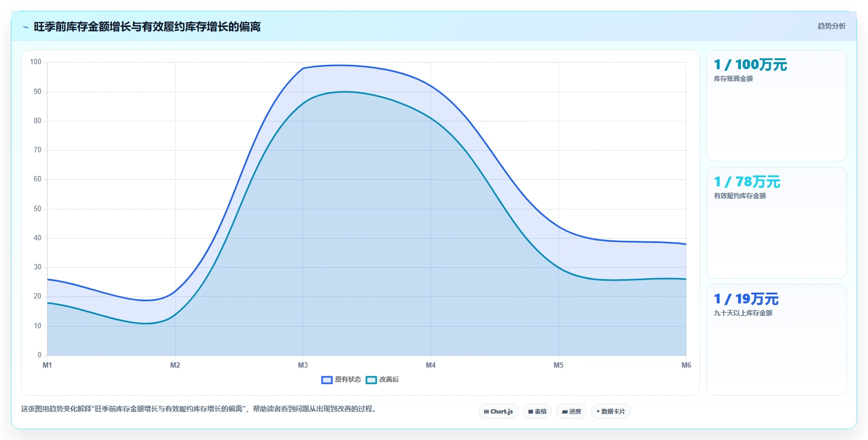
Task: Click the 趋势分析 label in the header
Action: (x=831, y=26)
